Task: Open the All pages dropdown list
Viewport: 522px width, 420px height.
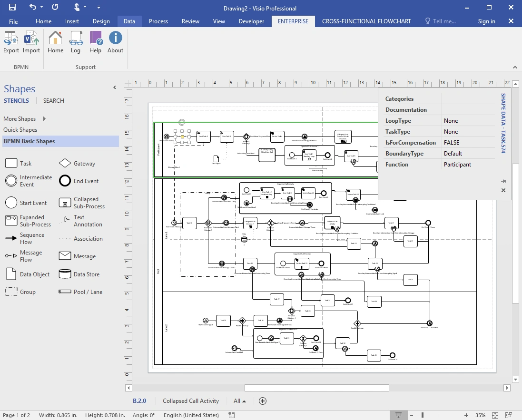Action: 240,401
